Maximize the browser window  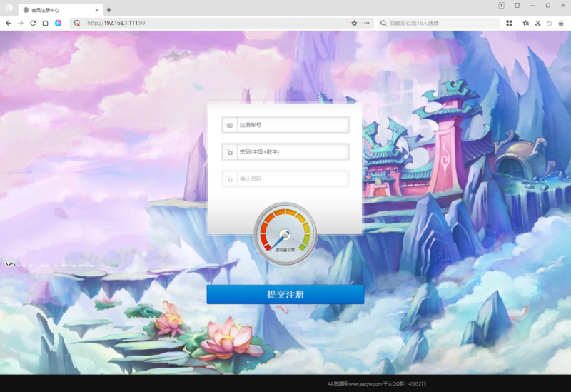pos(547,6)
